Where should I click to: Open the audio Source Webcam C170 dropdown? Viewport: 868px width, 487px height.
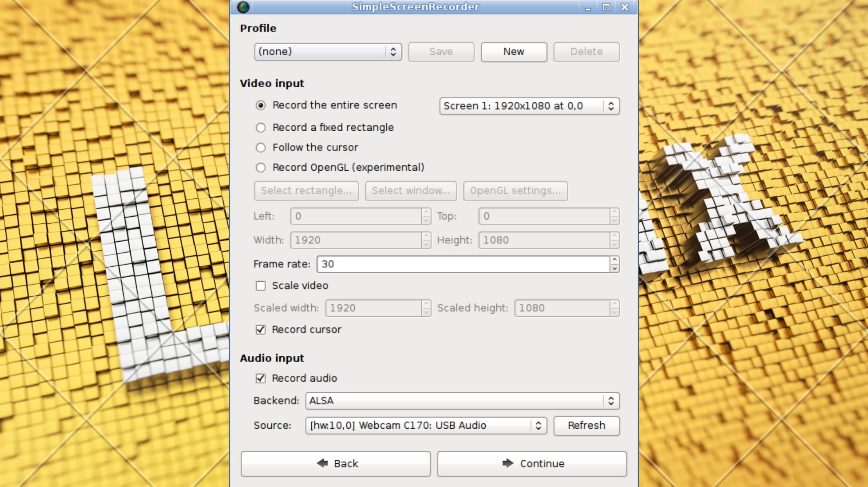(426, 426)
